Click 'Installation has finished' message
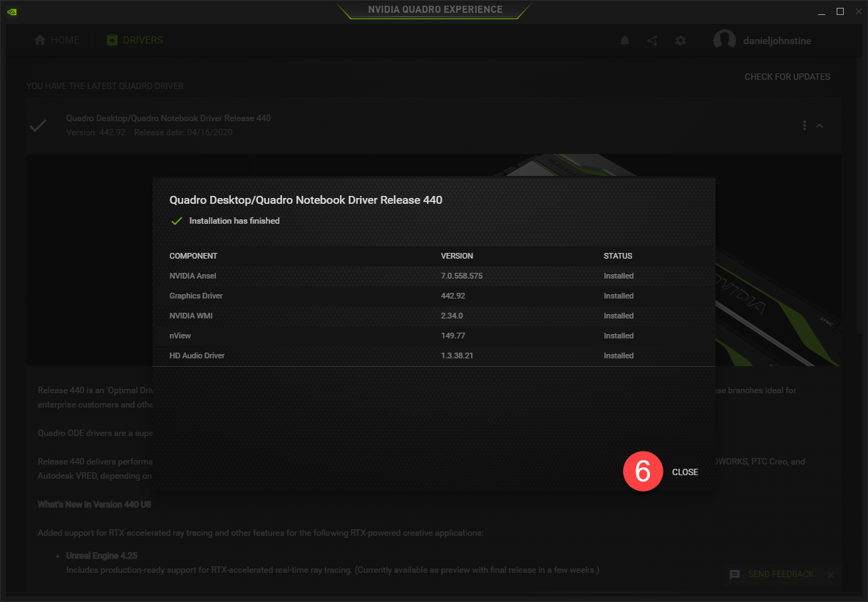 [234, 221]
